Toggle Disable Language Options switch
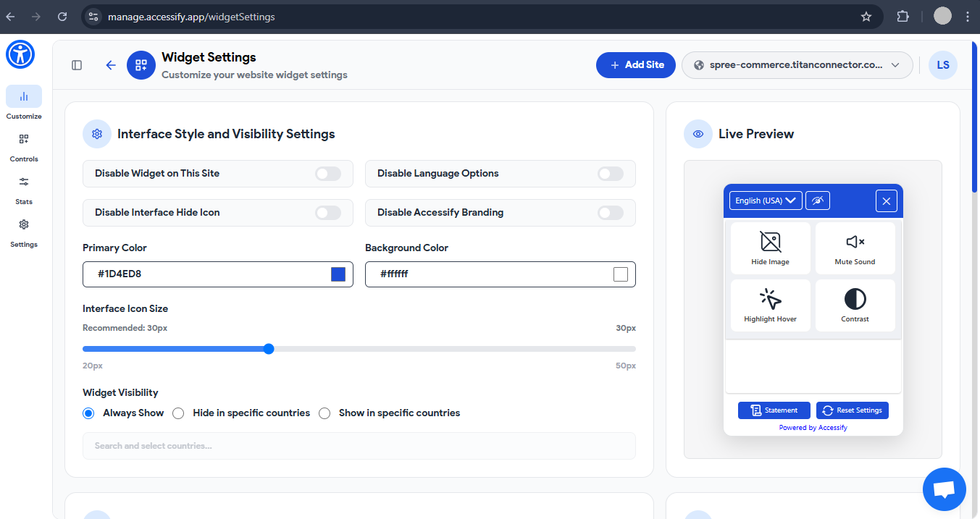The height and width of the screenshot is (519, 980). pos(610,173)
